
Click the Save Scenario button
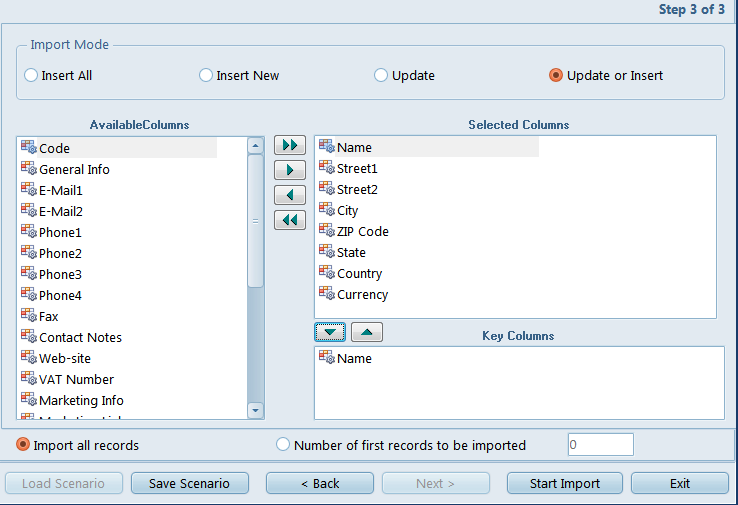pos(190,483)
